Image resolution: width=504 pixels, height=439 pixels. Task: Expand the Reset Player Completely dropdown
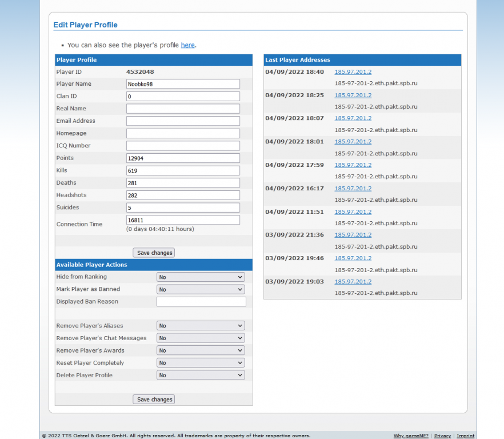click(x=201, y=363)
